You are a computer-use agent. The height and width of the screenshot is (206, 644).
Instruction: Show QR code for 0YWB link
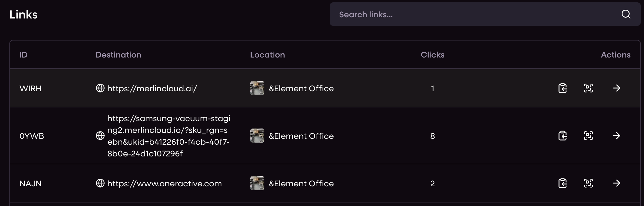[x=588, y=136]
